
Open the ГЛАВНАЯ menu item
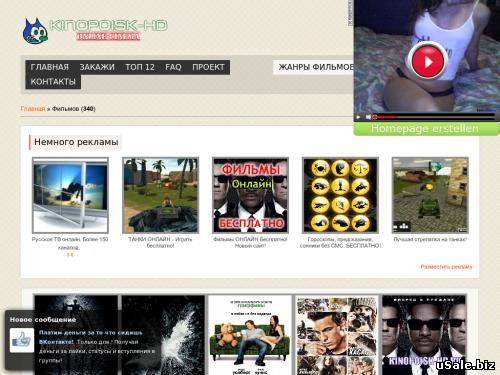pyautogui.click(x=50, y=67)
